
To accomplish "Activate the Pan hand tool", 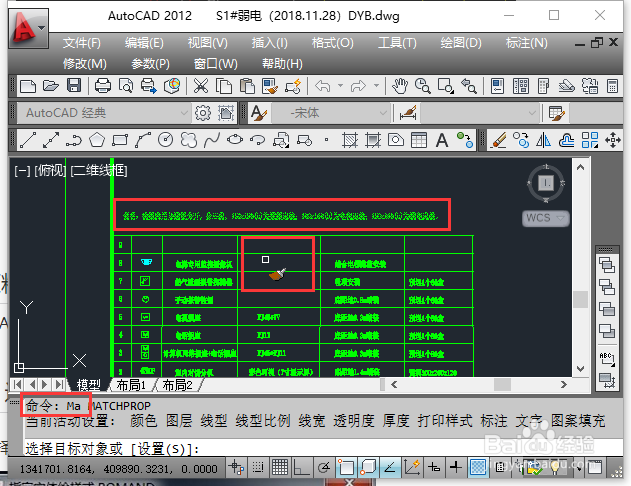I will (x=400, y=86).
